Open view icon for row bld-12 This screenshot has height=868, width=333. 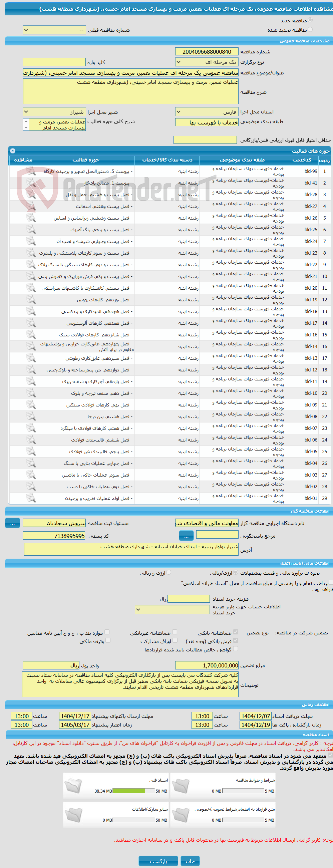tap(31, 370)
